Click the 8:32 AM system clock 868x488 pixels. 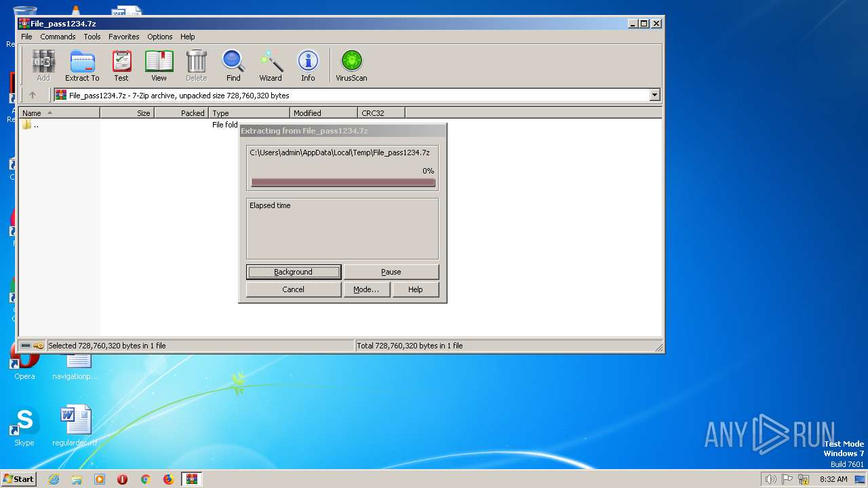click(x=833, y=479)
